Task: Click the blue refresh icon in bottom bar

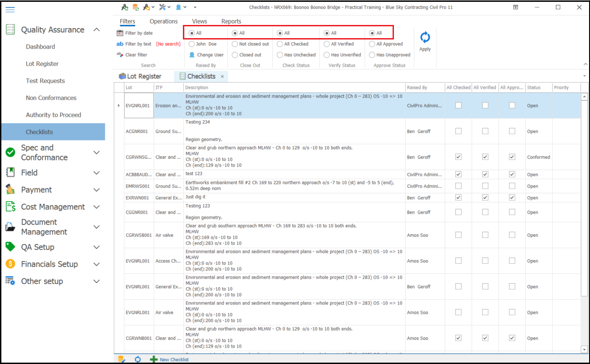Action: pyautogui.click(x=138, y=359)
